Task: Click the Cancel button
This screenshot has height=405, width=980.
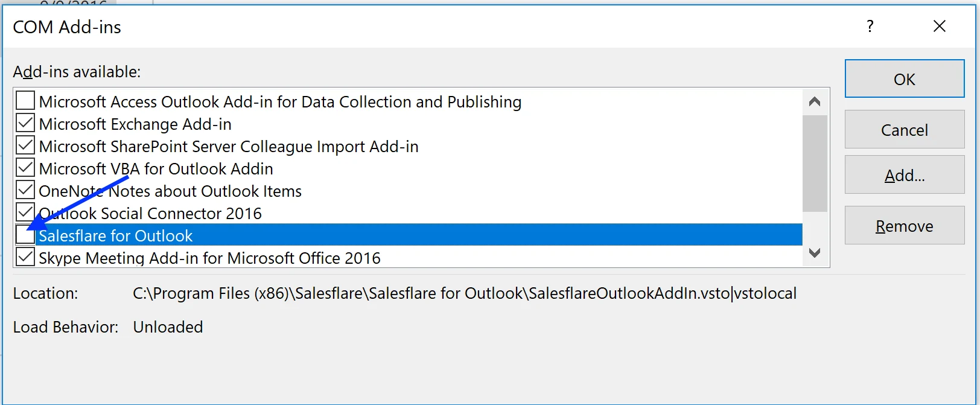Action: pos(905,129)
